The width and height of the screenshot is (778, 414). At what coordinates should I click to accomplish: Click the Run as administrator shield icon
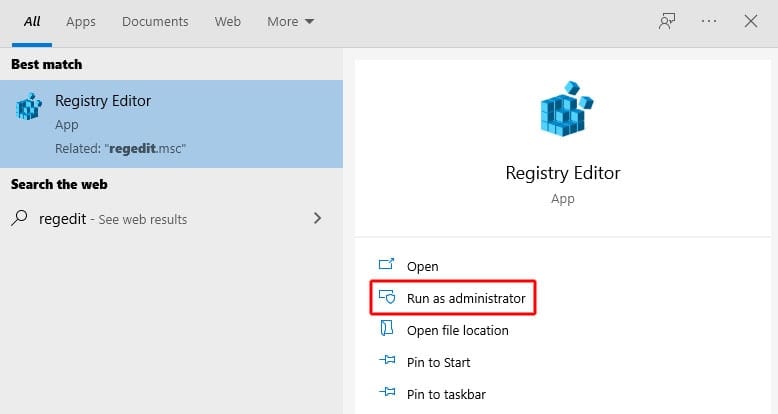pyautogui.click(x=387, y=296)
